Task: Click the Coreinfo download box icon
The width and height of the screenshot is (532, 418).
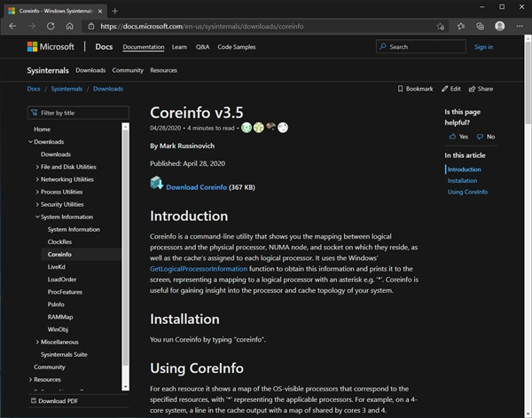Action: (x=157, y=183)
